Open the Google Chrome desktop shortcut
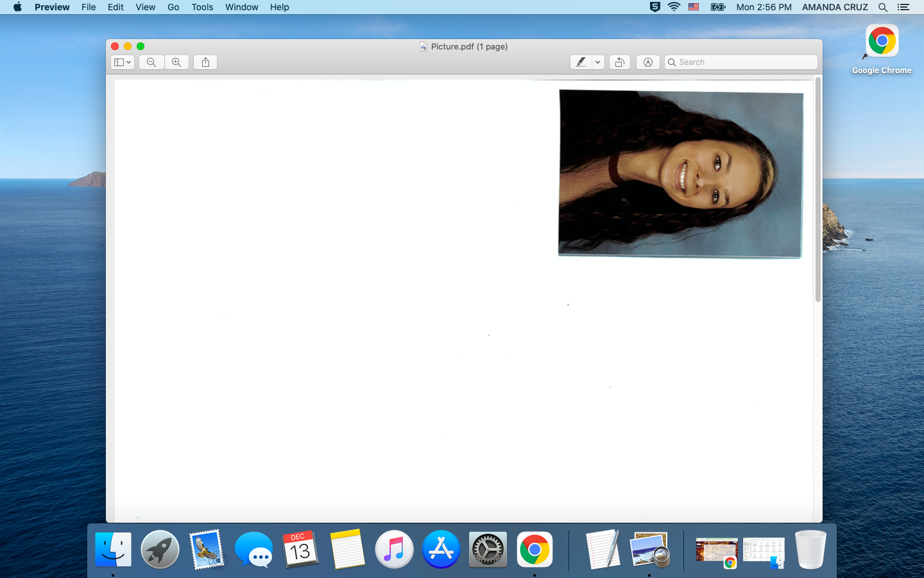 882,50
